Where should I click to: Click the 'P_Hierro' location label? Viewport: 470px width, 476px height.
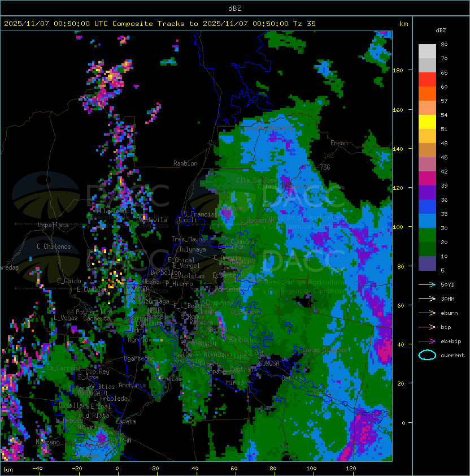click(x=179, y=284)
